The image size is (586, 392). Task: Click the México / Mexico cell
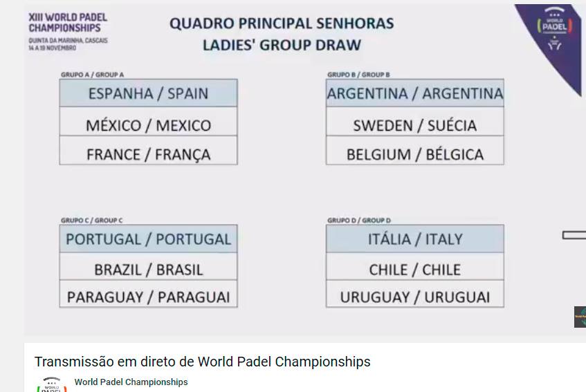148,122
